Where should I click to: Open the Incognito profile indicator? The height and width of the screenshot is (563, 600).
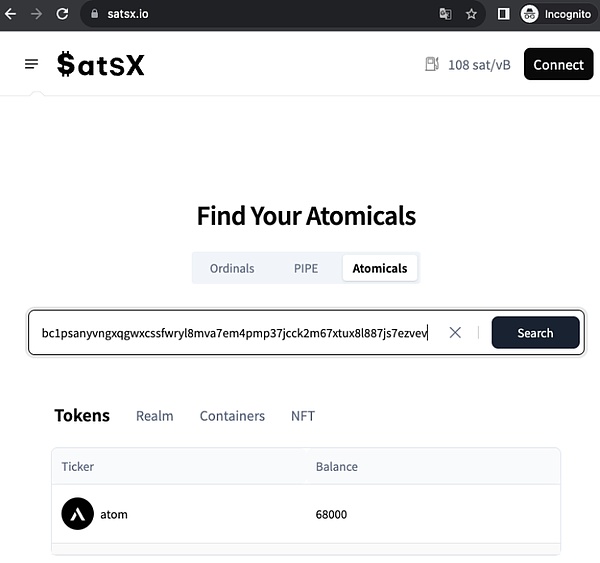[556, 14]
